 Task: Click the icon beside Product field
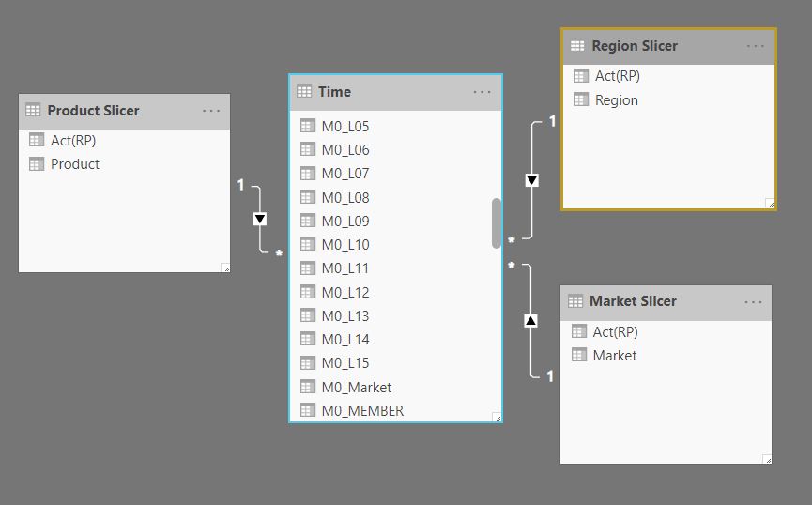(37, 164)
